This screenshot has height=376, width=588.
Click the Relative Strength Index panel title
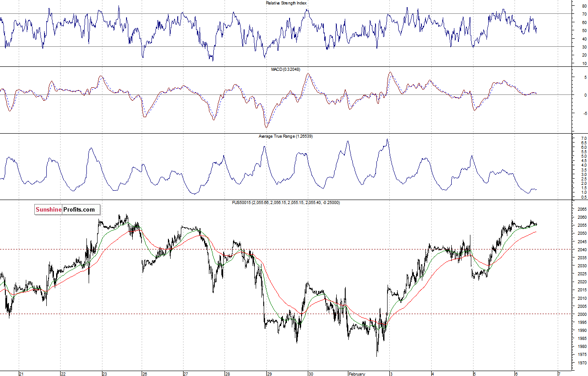click(x=286, y=3)
